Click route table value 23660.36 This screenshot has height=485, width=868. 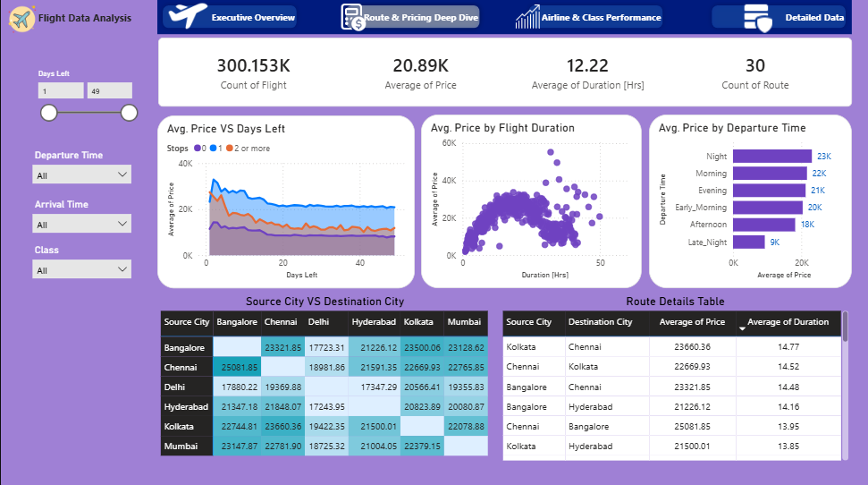point(692,347)
